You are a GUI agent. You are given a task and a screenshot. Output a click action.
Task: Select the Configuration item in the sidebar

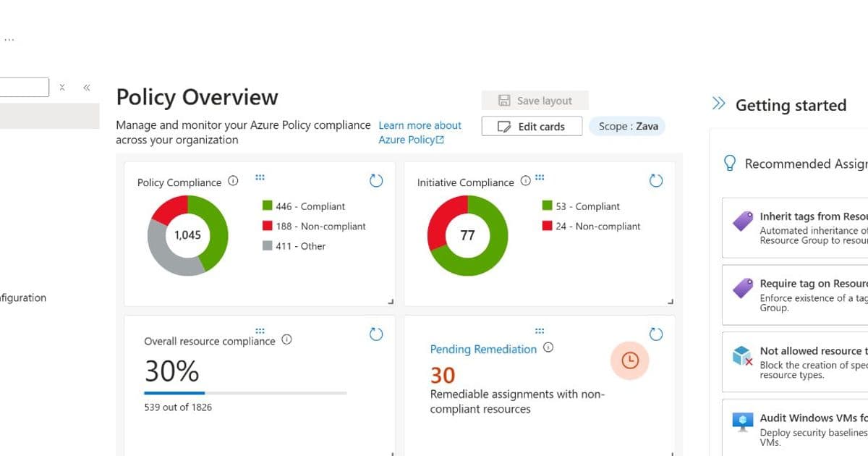pyautogui.click(x=23, y=297)
